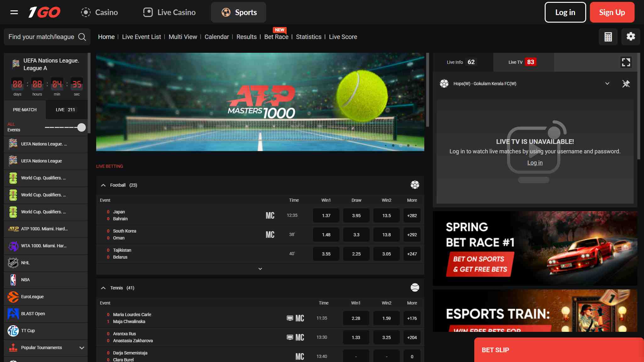Click soccer icon beside Hops(W) match

point(444,84)
